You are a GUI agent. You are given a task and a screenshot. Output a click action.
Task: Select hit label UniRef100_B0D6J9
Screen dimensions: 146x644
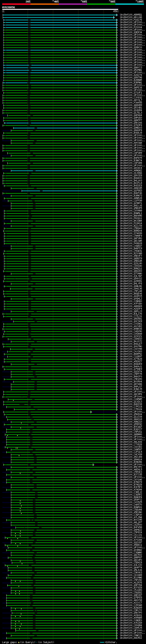[x=131, y=133]
